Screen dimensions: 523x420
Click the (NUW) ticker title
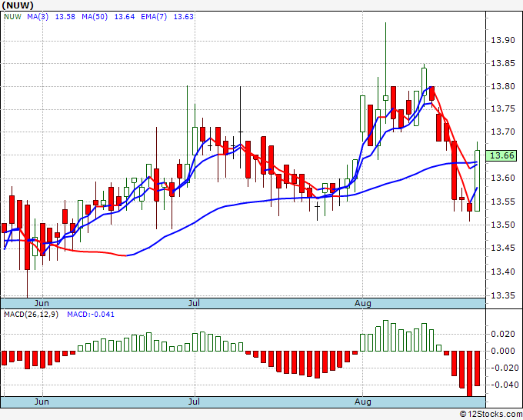18,5
